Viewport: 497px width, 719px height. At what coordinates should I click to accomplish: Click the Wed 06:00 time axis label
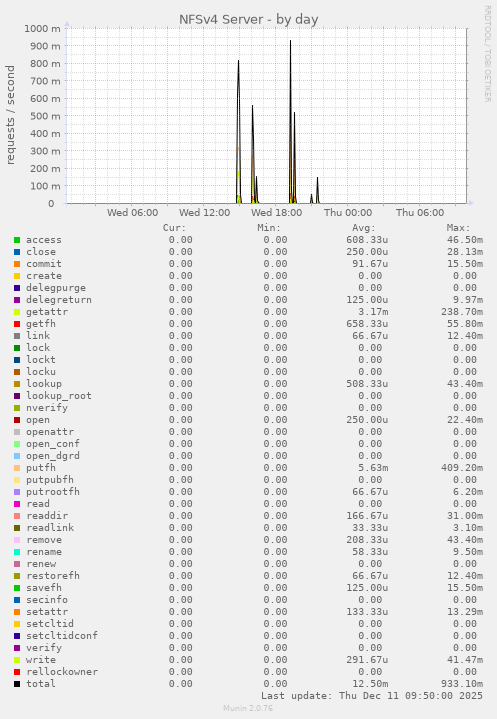click(x=133, y=213)
